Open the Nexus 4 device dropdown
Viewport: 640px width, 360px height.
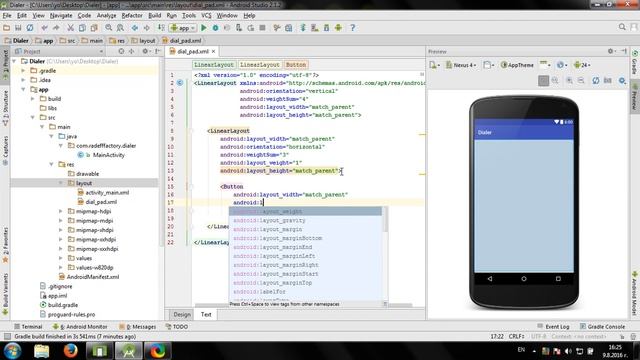[x=461, y=65]
